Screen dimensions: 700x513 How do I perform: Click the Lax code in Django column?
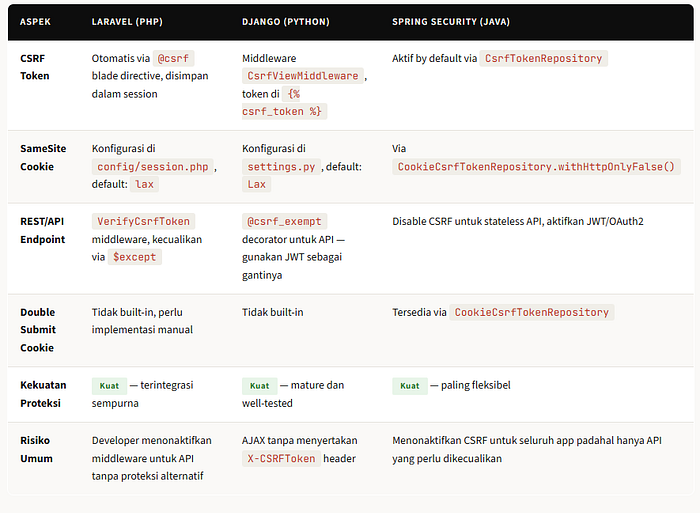click(x=256, y=184)
